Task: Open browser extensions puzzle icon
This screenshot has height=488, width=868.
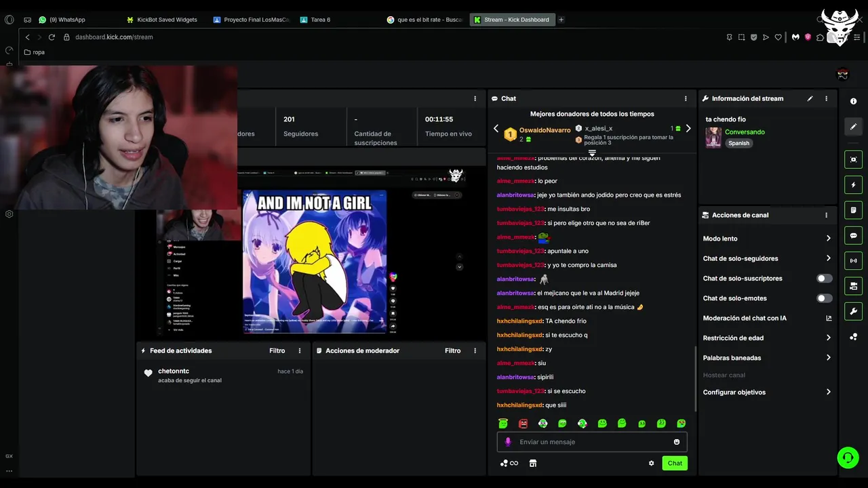Action: (x=820, y=37)
